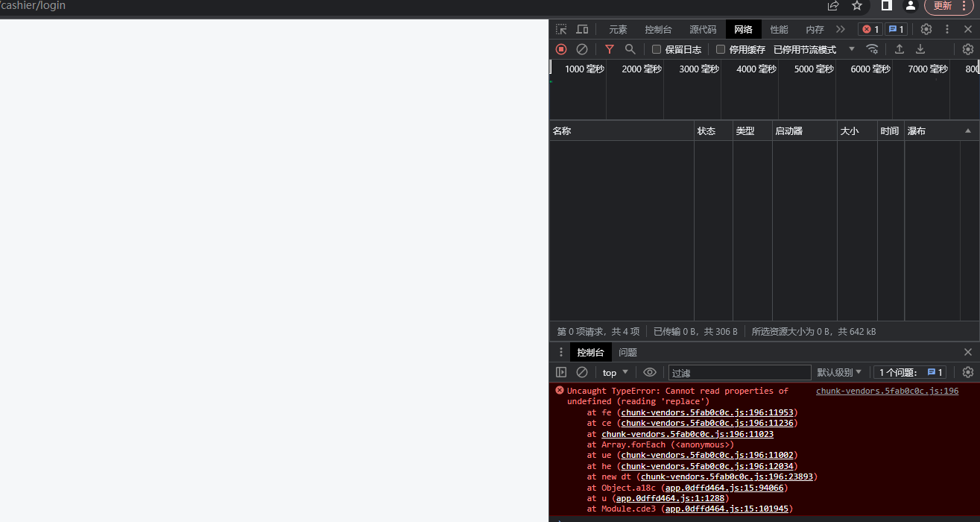
Task: Open the 性能 (Performance) tab
Action: [779, 30]
